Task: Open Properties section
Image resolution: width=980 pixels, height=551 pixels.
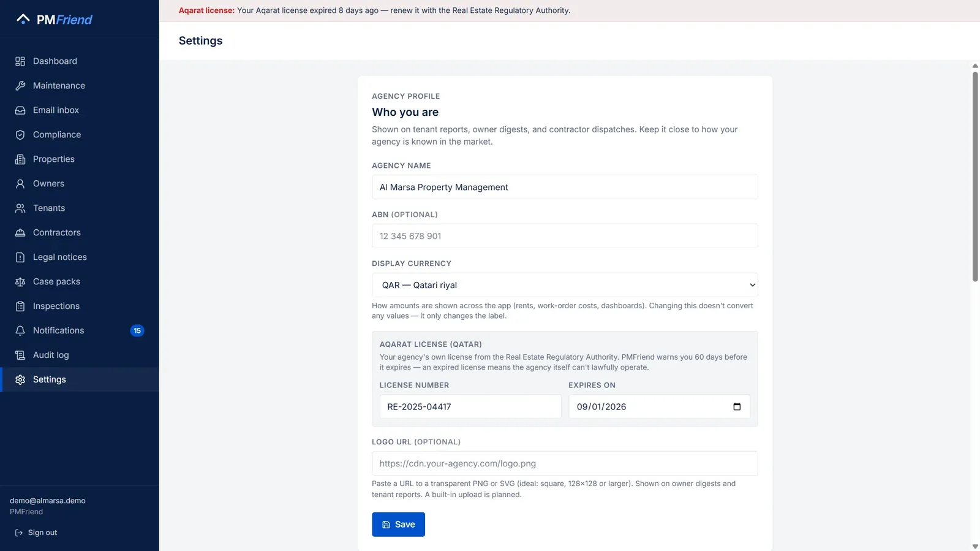Action: click(80, 159)
